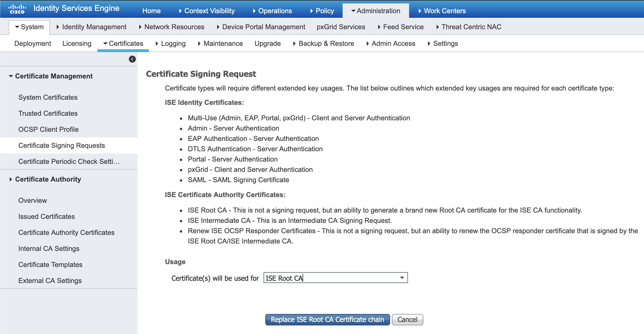Expand Logging menu
The height and width of the screenshot is (334, 644).
pyautogui.click(x=170, y=44)
